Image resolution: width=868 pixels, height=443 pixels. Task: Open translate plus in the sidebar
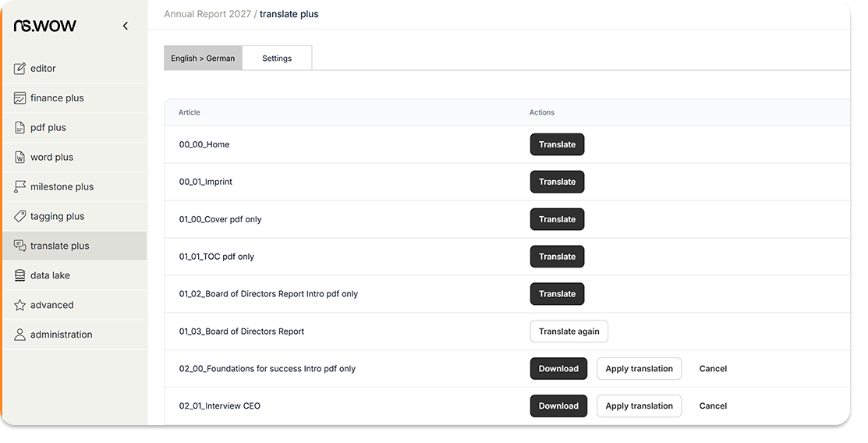(59, 246)
